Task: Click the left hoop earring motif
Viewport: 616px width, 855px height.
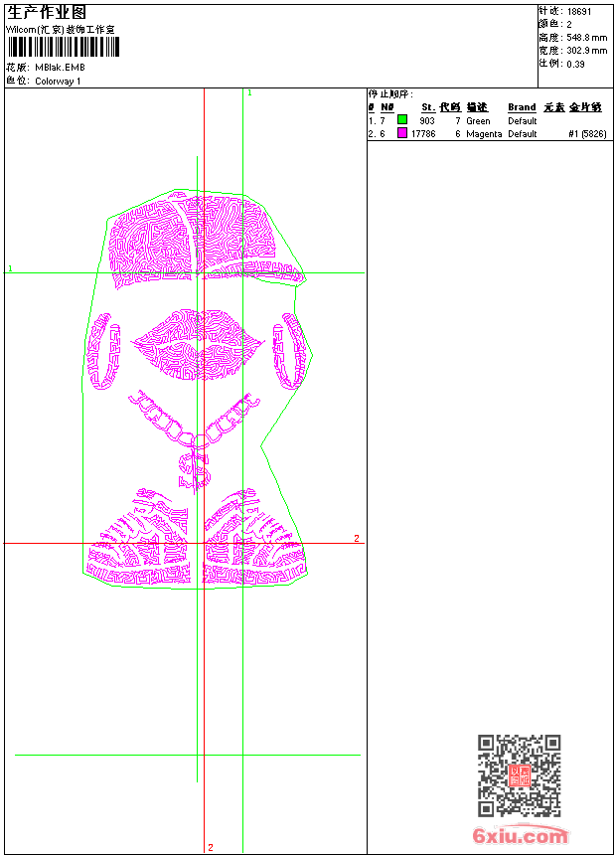Action: [103, 351]
